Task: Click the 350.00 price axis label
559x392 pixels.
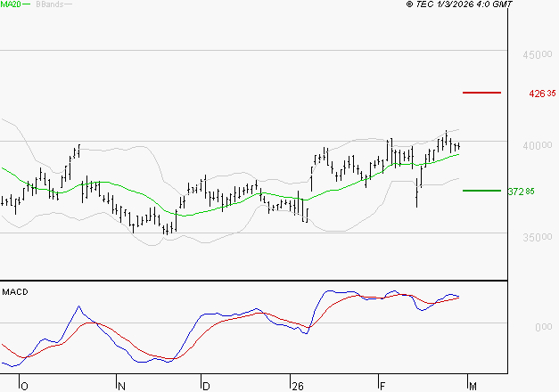Action: click(x=538, y=237)
